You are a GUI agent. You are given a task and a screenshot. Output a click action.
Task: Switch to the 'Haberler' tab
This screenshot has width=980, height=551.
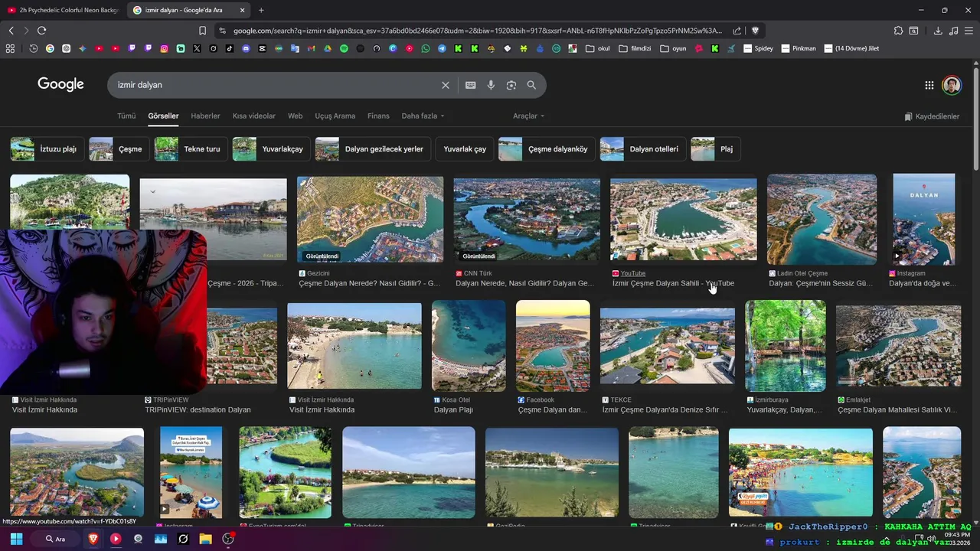point(205,116)
